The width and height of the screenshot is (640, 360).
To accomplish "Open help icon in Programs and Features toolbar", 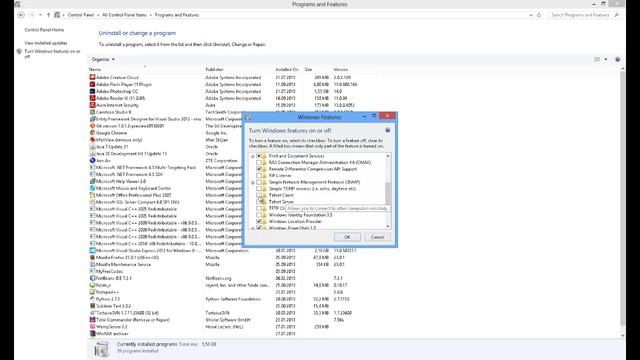I will [x=618, y=60].
